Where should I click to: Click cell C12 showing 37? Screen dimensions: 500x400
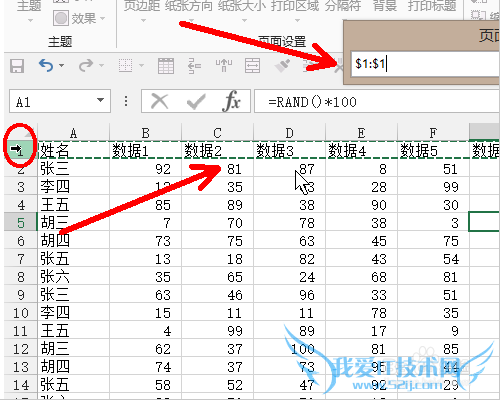[x=217, y=348]
